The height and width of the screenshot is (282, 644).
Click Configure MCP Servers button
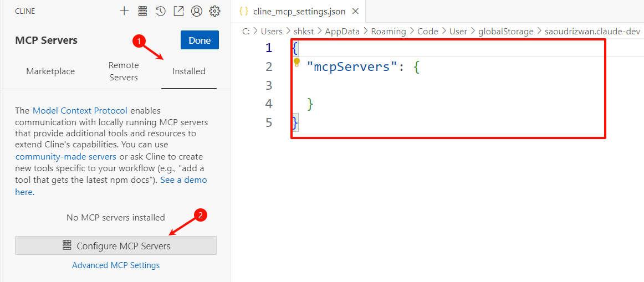116,246
